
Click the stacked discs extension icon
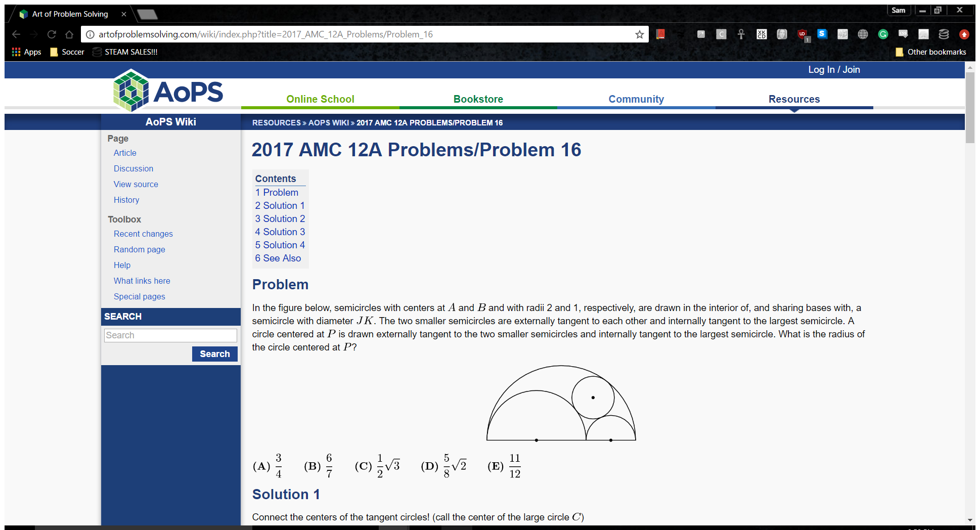point(944,34)
